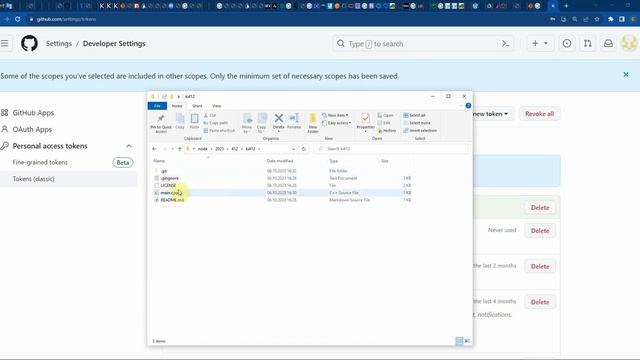Image resolution: width=640 pixels, height=360 pixels.
Task: Open New item dropdown in Explorer
Action: (x=335, y=116)
